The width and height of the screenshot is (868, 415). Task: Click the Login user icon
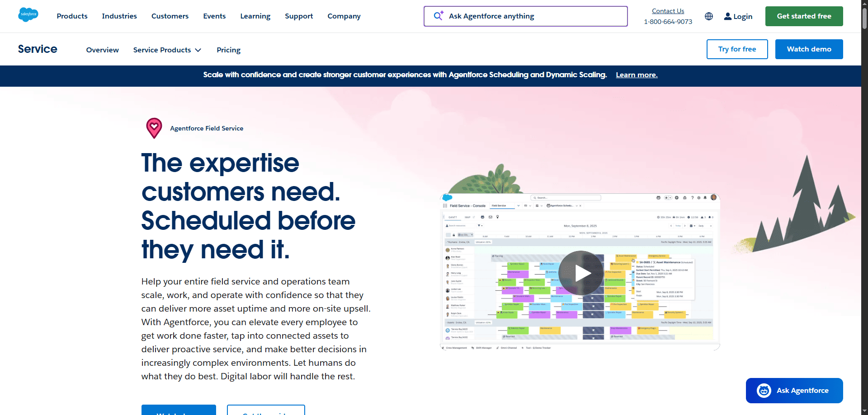coord(727,16)
